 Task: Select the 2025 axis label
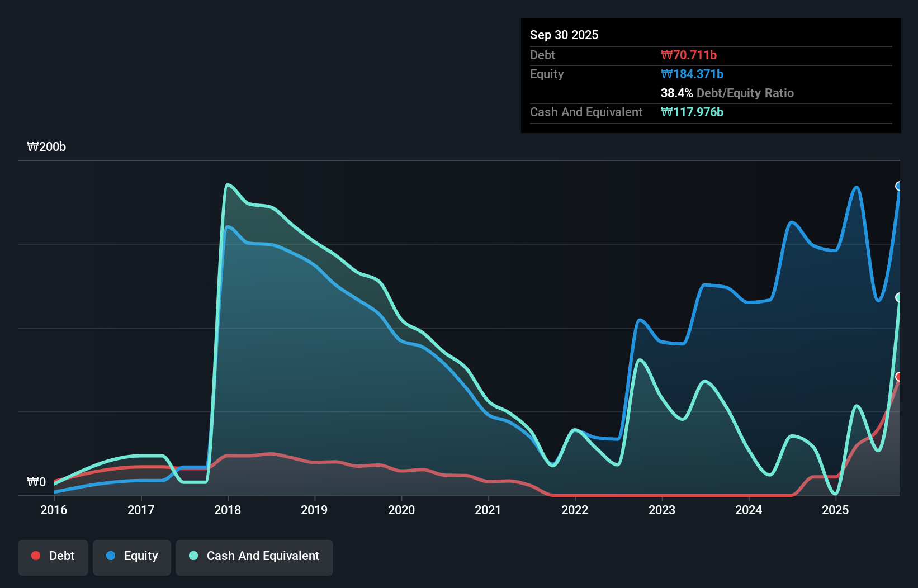pyautogui.click(x=836, y=510)
